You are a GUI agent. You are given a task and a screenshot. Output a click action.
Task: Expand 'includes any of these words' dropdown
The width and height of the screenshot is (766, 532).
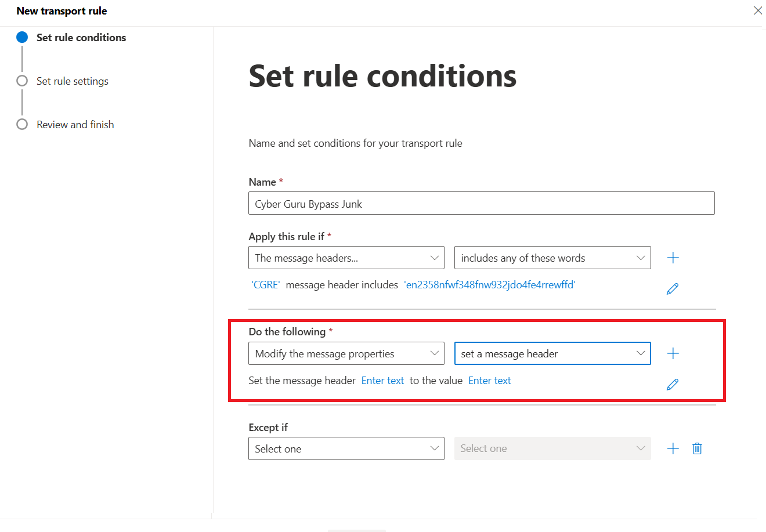click(x=552, y=258)
